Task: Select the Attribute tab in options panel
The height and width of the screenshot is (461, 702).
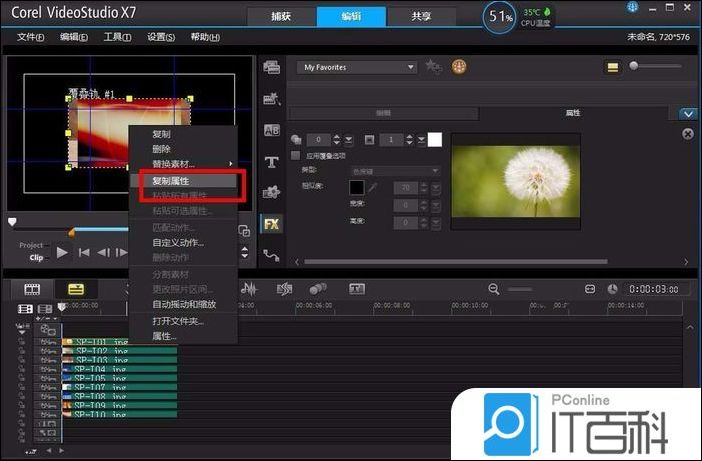Action: pos(573,113)
